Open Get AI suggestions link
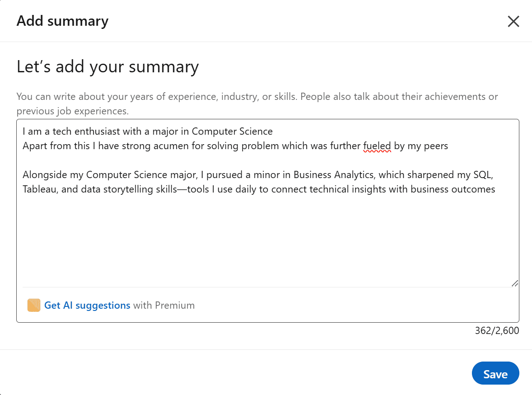Viewport: 532px width, 395px height. click(x=87, y=306)
